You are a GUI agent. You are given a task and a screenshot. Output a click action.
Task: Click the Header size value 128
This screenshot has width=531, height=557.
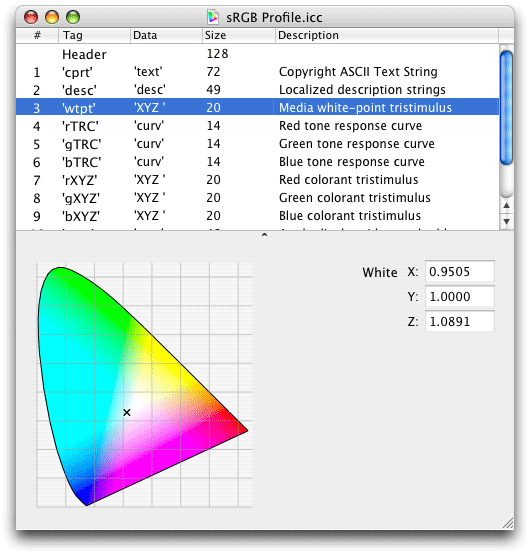point(217,54)
